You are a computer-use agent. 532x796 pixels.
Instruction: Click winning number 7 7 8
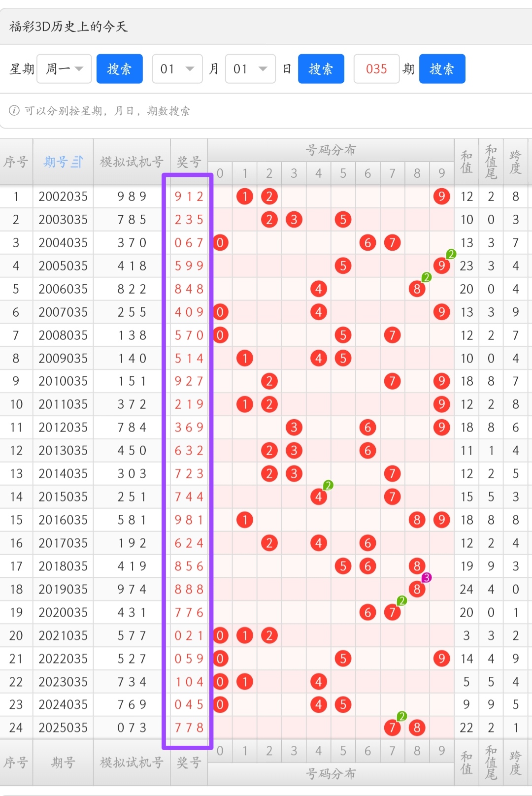[x=189, y=728]
